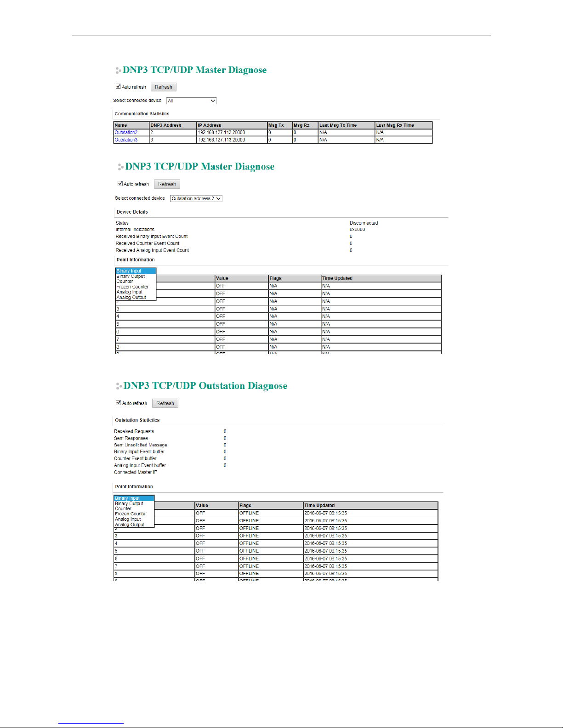
Task: Toggle Auto refresh on the Outstation Diagnose page
Action: point(119,403)
